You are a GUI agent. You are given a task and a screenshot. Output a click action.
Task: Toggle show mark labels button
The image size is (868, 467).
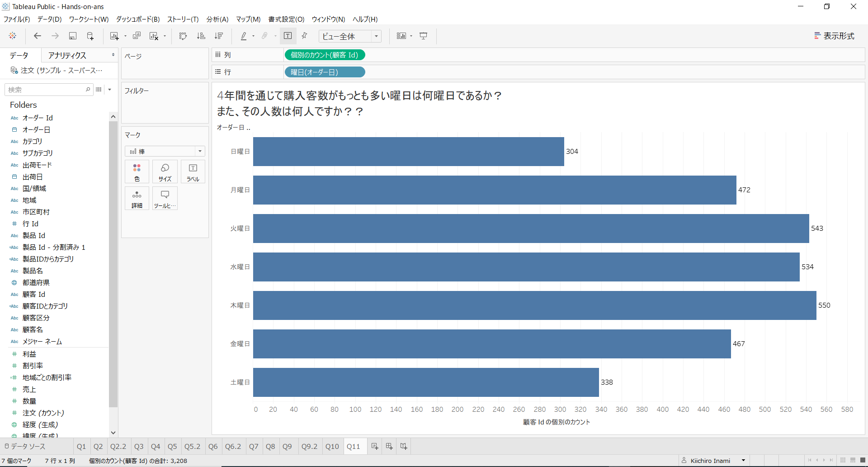tap(288, 36)
